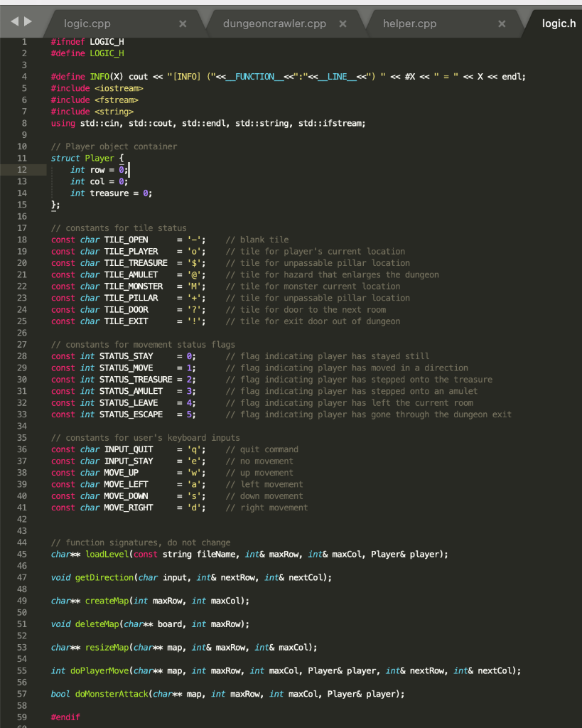Switch to the logic.cpp tab
Screen dimensions: 582x728
tap(87, 23)
